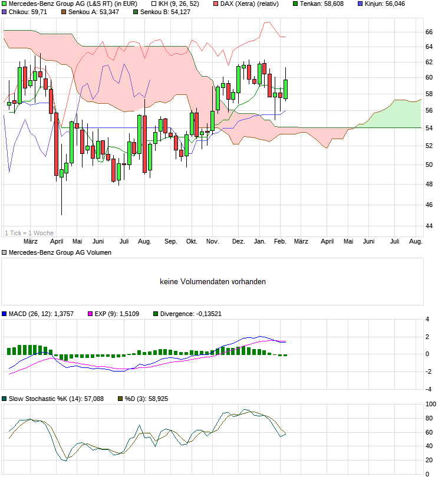Viewport: 448px width, 480px height.
Task: Click the 'keine Volumendaten vorhanden' message
Action: click(213, 282)
